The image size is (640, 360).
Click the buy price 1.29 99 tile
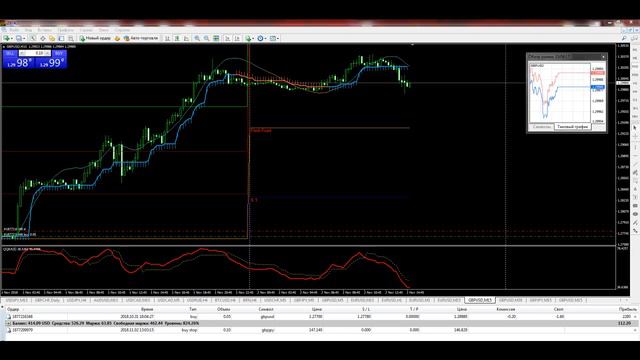pos(51,63)
